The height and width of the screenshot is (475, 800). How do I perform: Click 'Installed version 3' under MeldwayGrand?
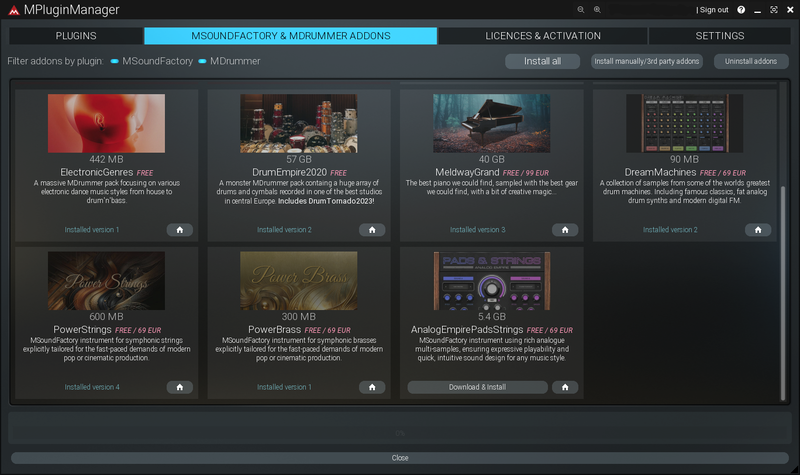click(x=478, y=230)
